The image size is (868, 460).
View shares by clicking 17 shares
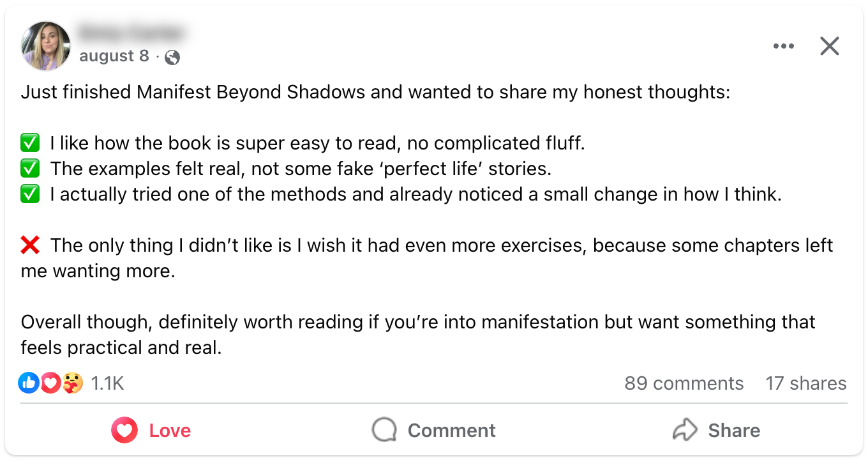(x=806, y=383)
